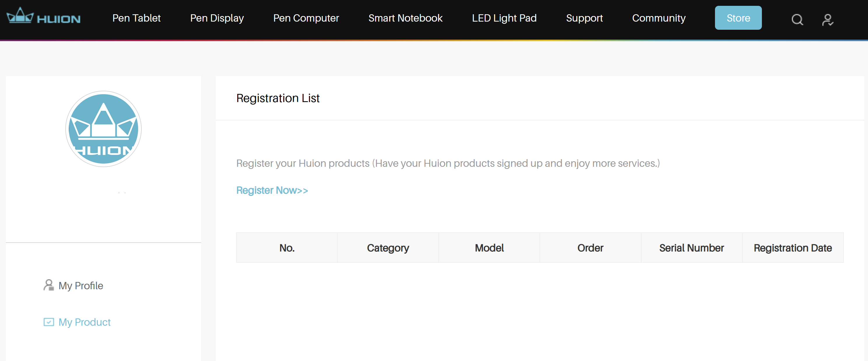The image size is (868, 361).
Task: Open the Smart Notebook menu
Action: click(x=405, y=18)
